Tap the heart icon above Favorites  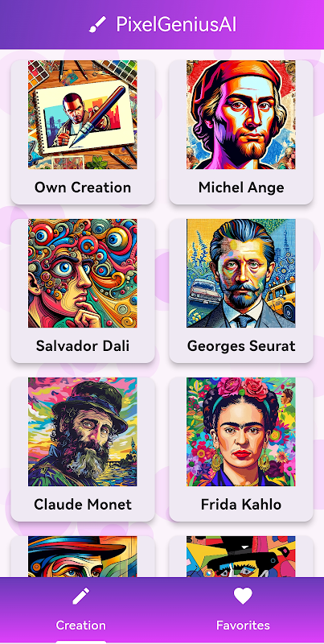coord(244,596)
